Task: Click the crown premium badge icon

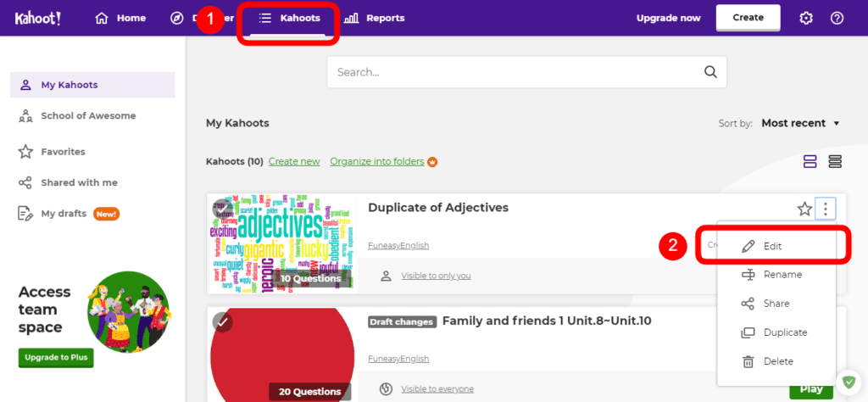Action: [x=433, y=162]
